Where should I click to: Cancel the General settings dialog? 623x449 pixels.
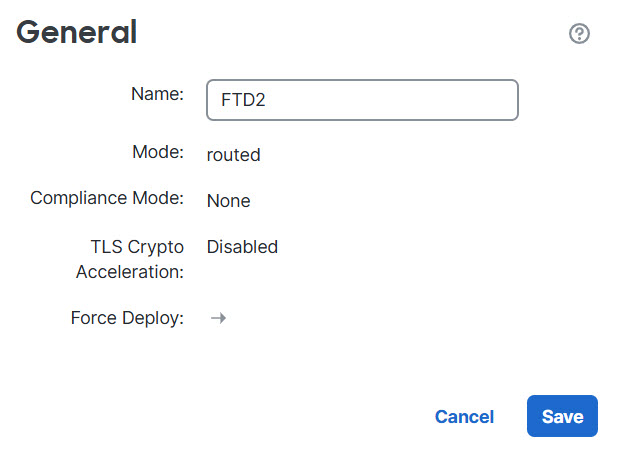464,417
